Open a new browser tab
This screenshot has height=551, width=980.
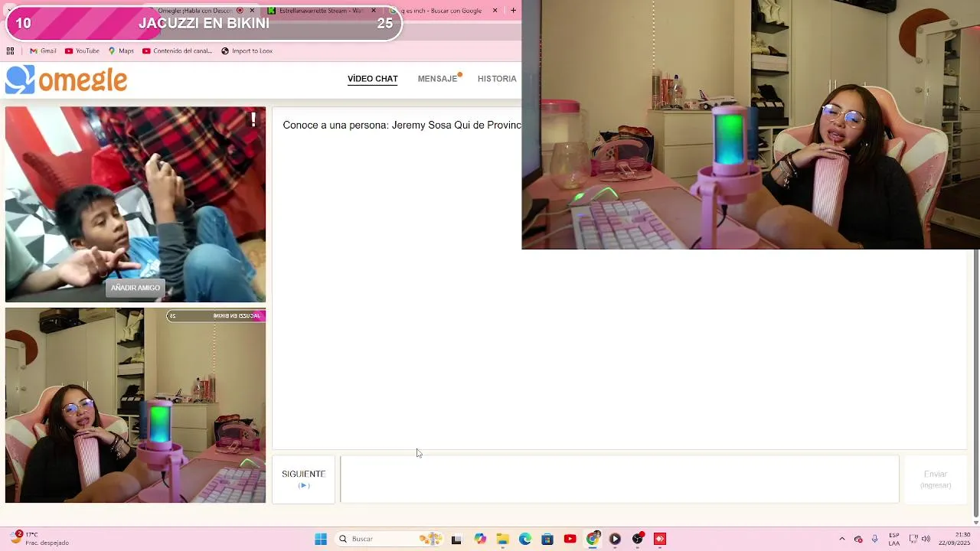[x=513, y=11]
